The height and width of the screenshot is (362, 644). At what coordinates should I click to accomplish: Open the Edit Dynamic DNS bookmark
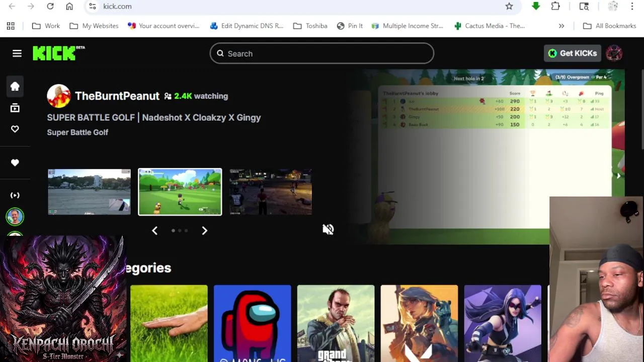247,26
